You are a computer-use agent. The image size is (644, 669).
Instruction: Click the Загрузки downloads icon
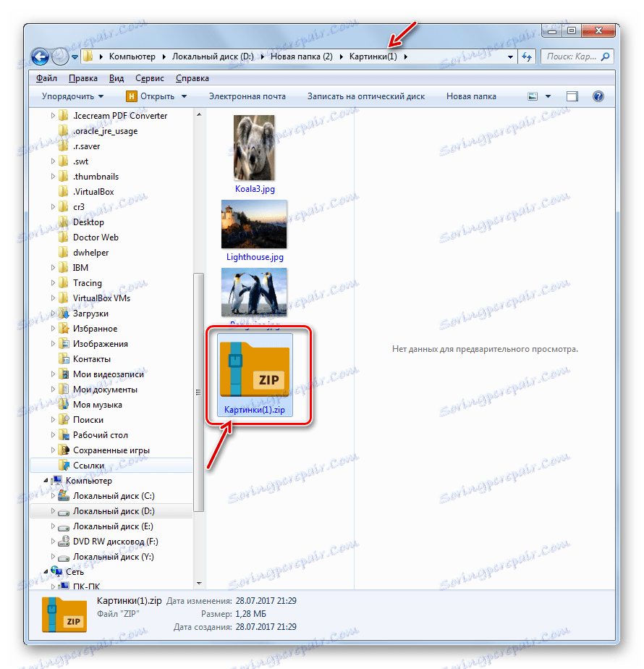tap(64, 314)
